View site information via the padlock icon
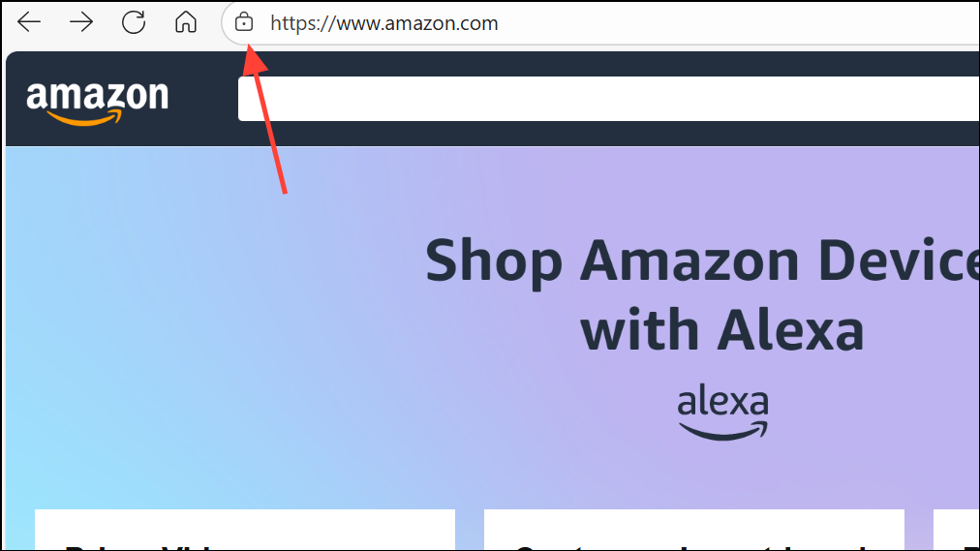This screenshot has height=551, width=980. [244, 22]
